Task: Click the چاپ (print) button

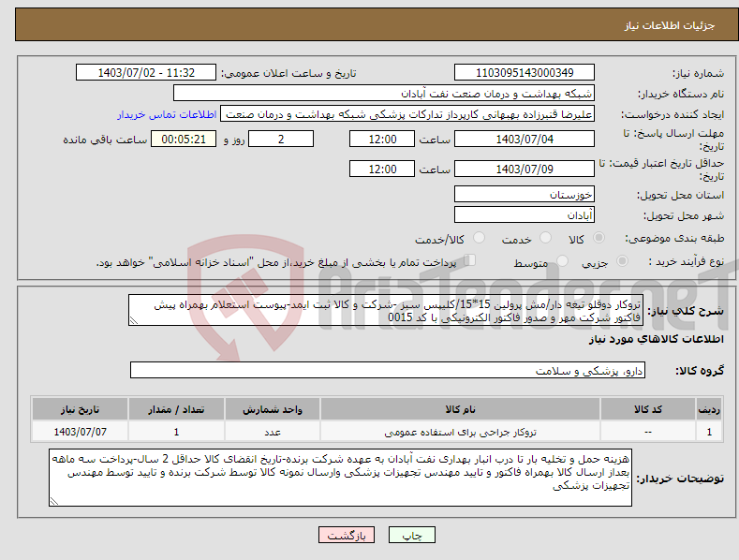Action: 411,535
